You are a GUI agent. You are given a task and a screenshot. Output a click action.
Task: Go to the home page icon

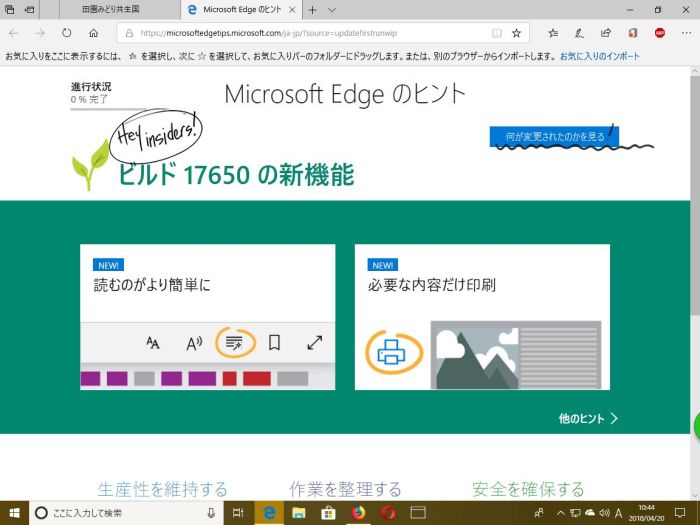[93, 33]
